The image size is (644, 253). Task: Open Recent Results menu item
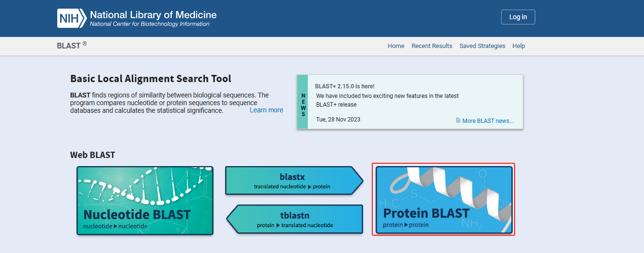[x=432, y=46]
